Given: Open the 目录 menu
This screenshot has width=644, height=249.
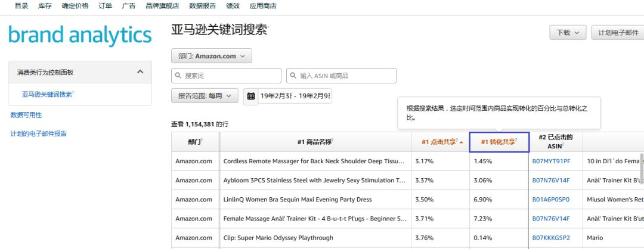Looking at the screenshot, I should [21, 6].
